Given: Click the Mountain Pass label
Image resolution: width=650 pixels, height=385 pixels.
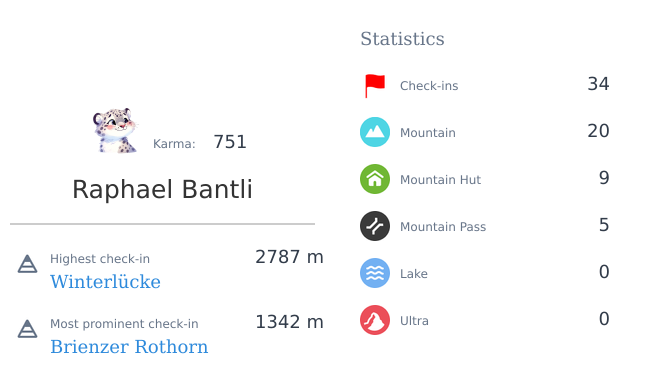Looking at the screenshot, I should (443, 227).
